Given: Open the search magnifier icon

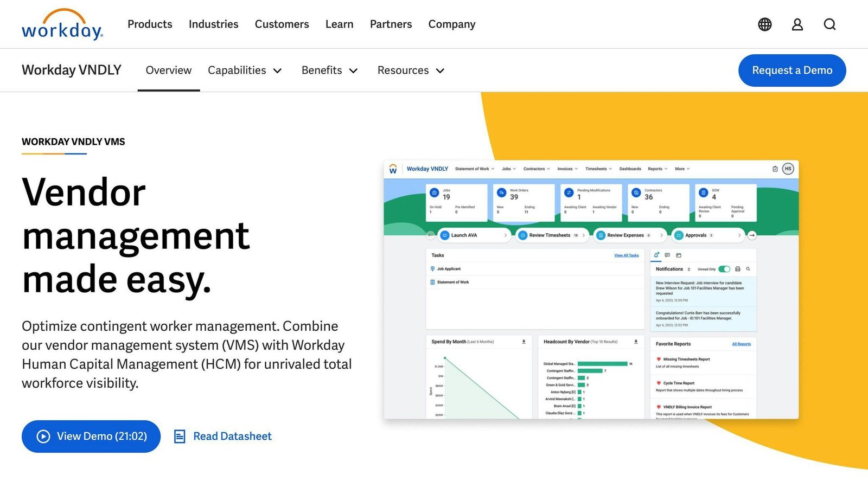Looking at the screenshot, I should point(830,24).
